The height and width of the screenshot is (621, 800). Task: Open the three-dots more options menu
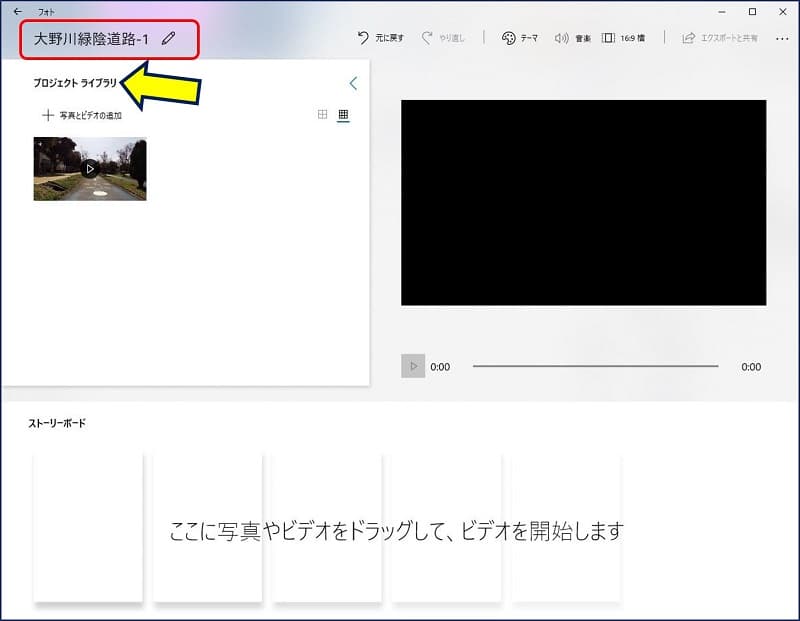coord(779,38)
